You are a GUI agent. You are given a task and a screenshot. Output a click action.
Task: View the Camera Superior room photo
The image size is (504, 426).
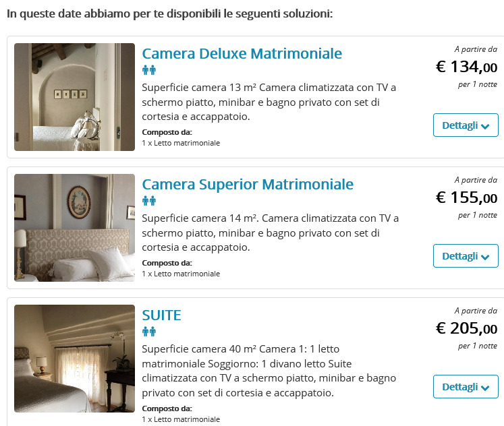click(75, 228)
